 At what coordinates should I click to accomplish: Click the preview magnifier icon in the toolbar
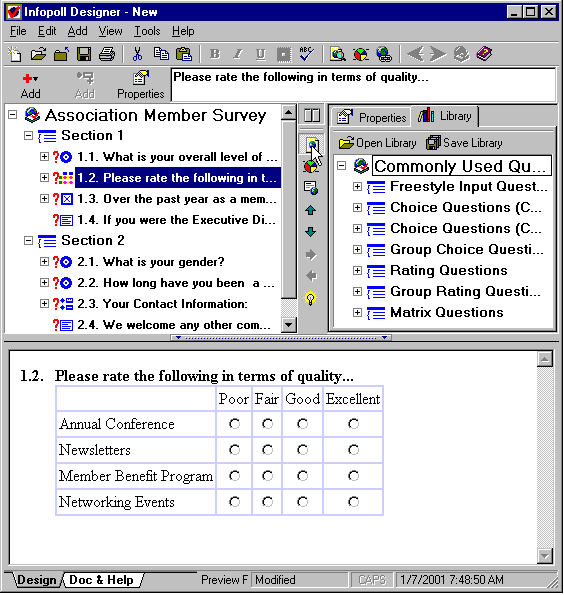(x=337, y=54)
